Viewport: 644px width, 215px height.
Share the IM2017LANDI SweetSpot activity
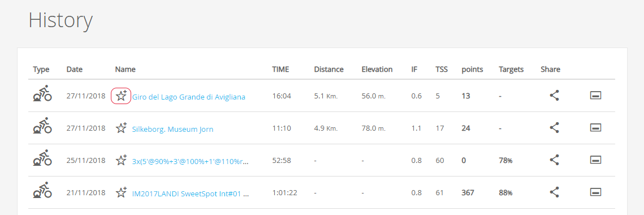pyautogui.click(x=555, y=192)
